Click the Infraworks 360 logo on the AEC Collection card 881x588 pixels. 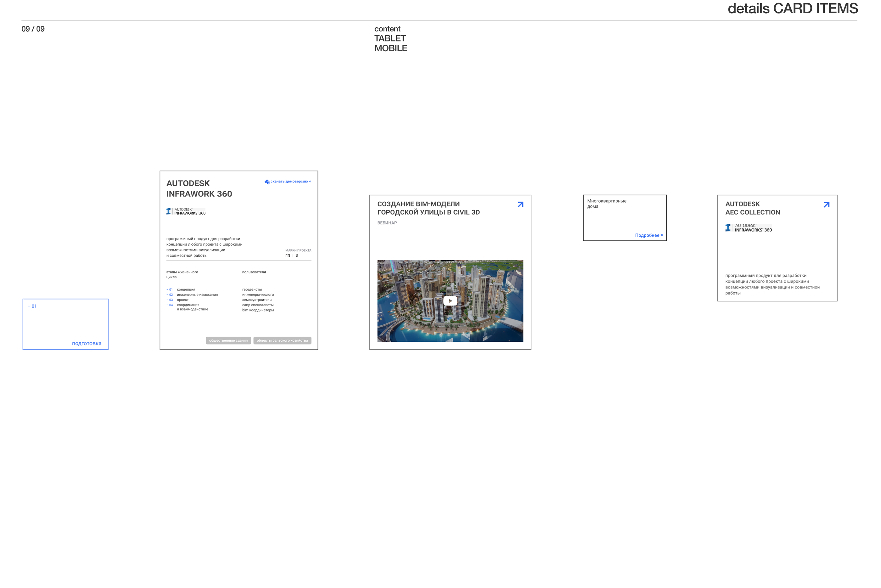[x=749, y=228]
